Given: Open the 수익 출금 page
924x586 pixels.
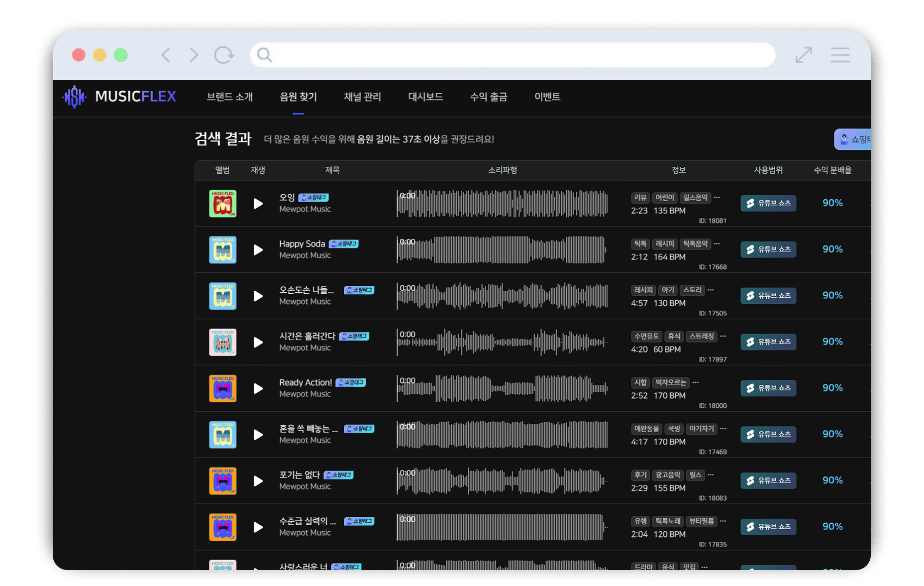Looking at the screenshot, I should (488, 97).
